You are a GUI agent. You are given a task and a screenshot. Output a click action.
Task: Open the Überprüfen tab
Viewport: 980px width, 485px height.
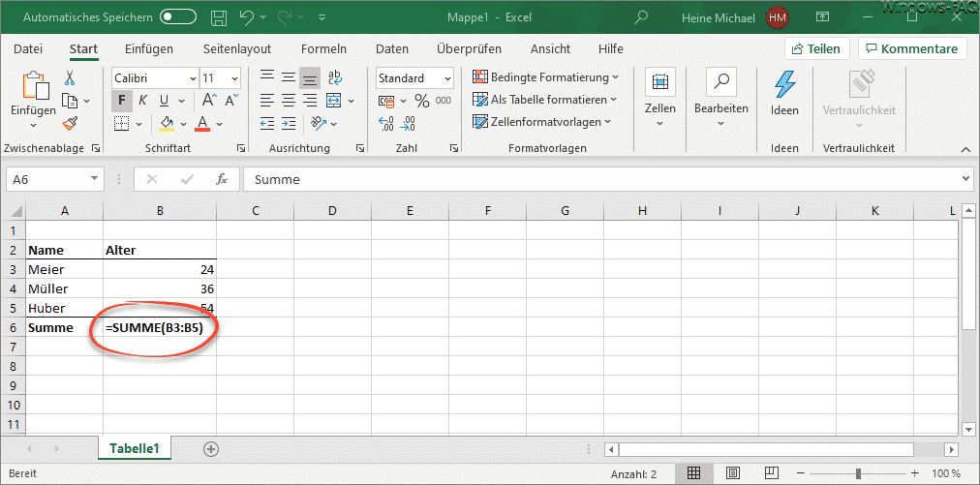[x=469, y=48]
